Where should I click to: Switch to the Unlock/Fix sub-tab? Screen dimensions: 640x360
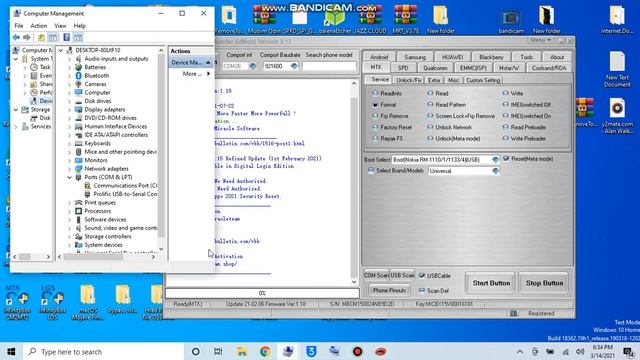pyautogui.click(x=409, y=80)
